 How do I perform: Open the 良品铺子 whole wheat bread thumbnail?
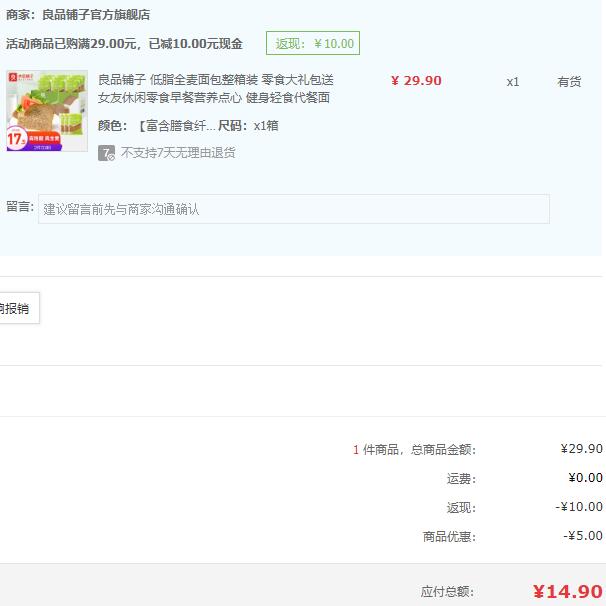pyautogui.click(x=47, y=110)
